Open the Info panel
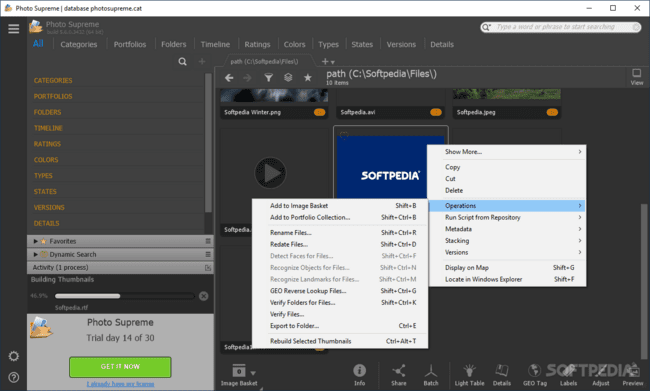Screen dimensions: 650x391 (x=359, y=375)
